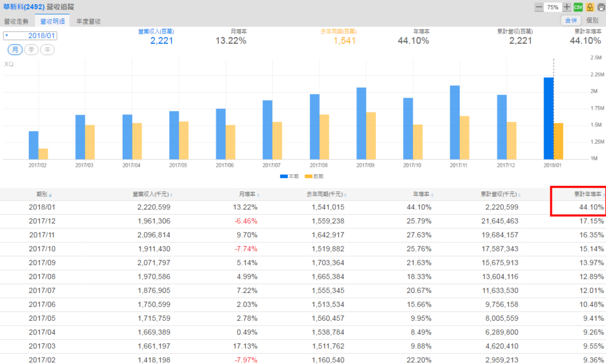Click the light orange 2017/08 prior-year bar
This screenshot has width=606, height=364.
324,137
